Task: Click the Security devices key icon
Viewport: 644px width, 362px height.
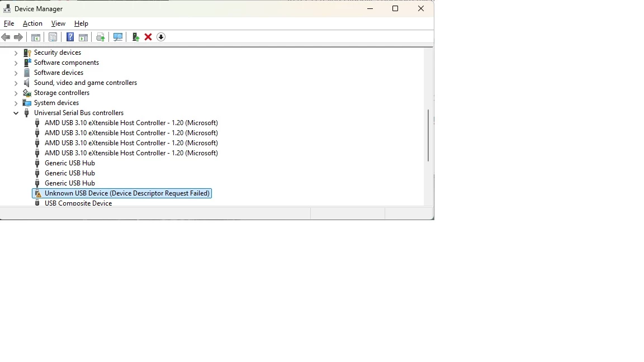Action: (27, 53)
